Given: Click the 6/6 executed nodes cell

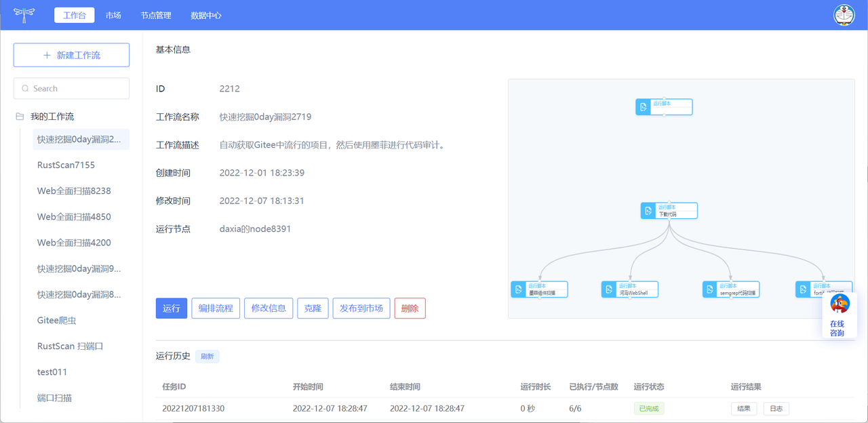Looking at the screenshot, I should (x=575, y=409).
